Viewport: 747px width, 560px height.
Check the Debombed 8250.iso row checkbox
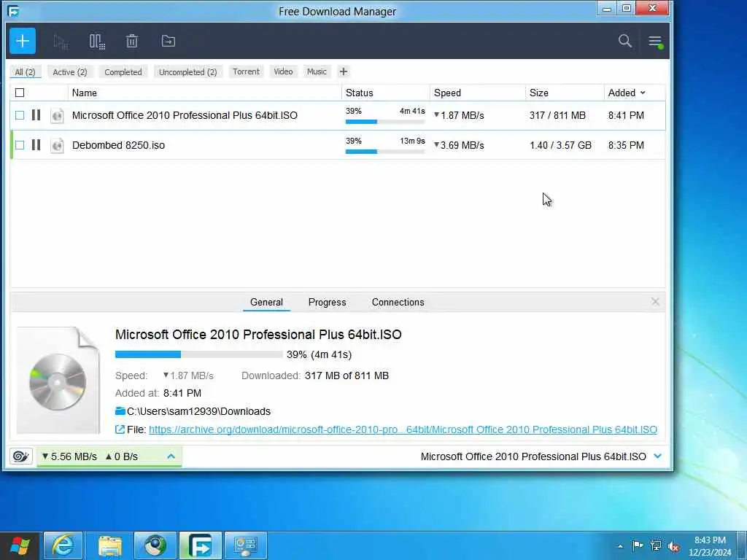click(x=20, y=145)
